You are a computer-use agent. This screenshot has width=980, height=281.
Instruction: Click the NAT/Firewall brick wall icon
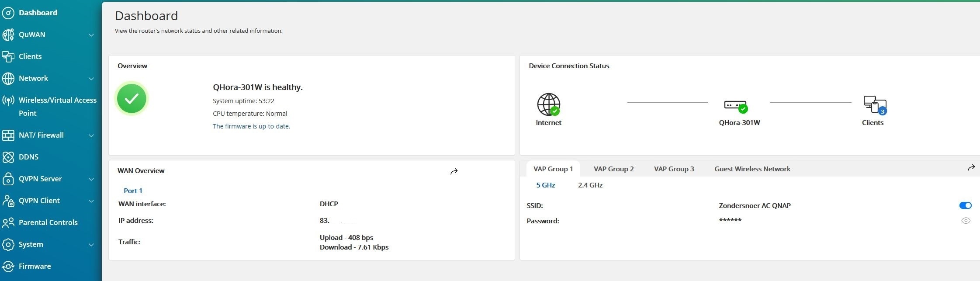pyautogui.click(x=8, y=135)
